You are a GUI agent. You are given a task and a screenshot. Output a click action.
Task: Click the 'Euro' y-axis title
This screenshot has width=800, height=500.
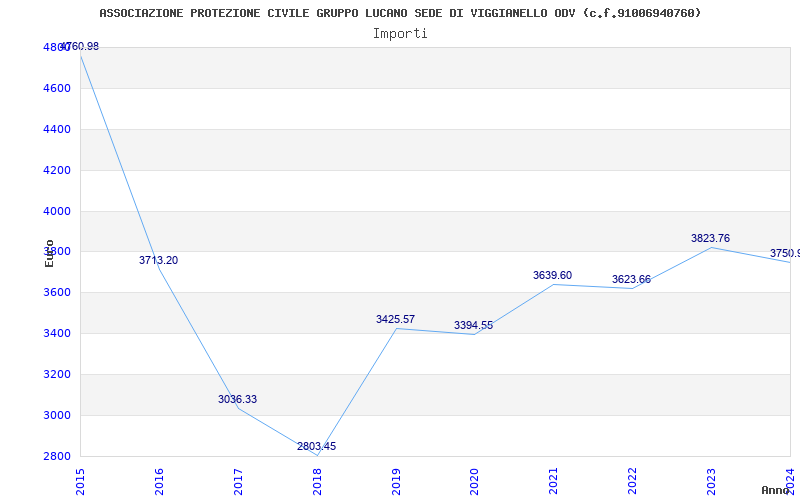(x=49, y=254)
